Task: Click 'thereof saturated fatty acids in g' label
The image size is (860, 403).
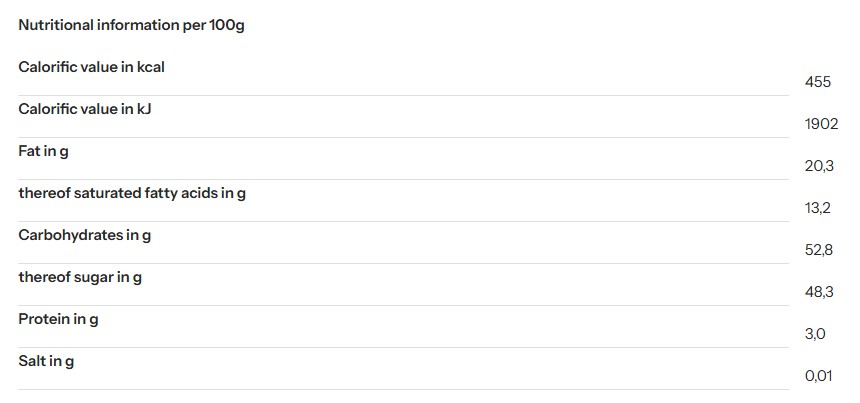Action: pyautogui.click(x=132, y=193)
